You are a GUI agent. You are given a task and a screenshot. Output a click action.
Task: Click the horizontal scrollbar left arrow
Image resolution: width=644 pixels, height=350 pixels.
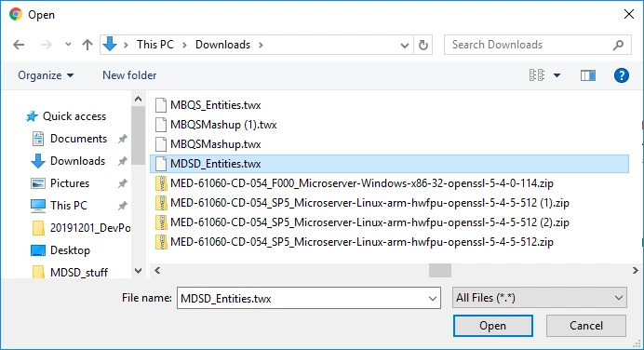(157, 270)
